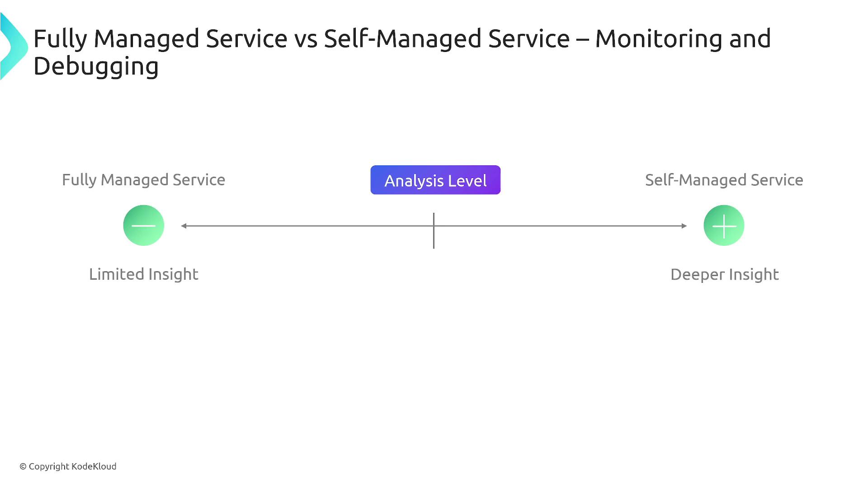Click the word Debugging in the title
The height and width of the screenshot is (488, 868).
96,66
